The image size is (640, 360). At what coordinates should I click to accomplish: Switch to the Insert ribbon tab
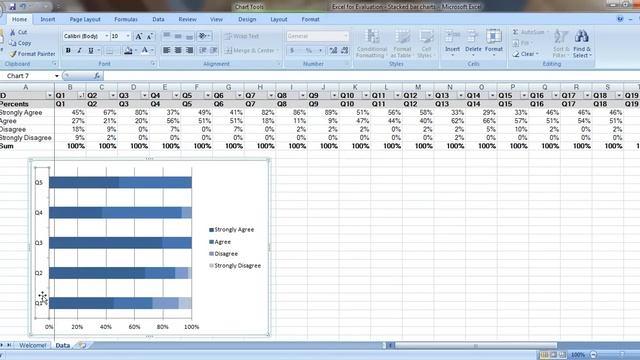48,19
